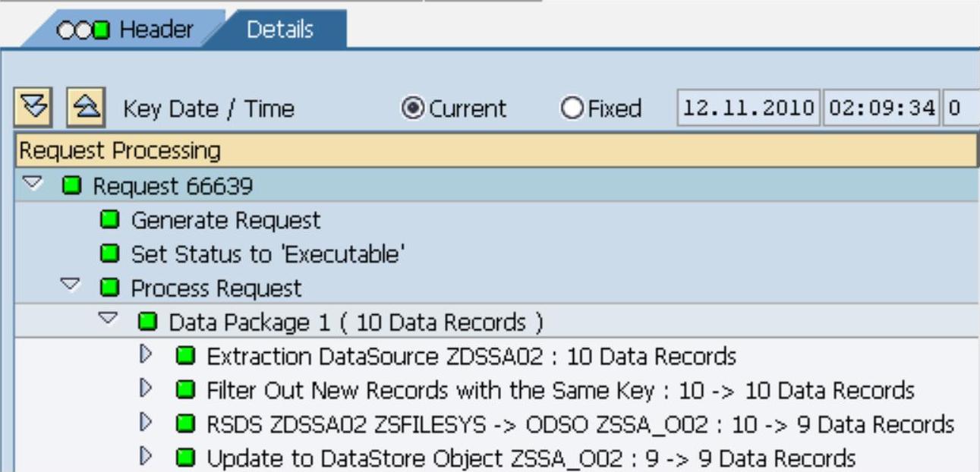Screen dimensions: 980x472
Task: Click green icon beside Extraction DataSource ZDSSA02
Action: click(x=186, y=356)
